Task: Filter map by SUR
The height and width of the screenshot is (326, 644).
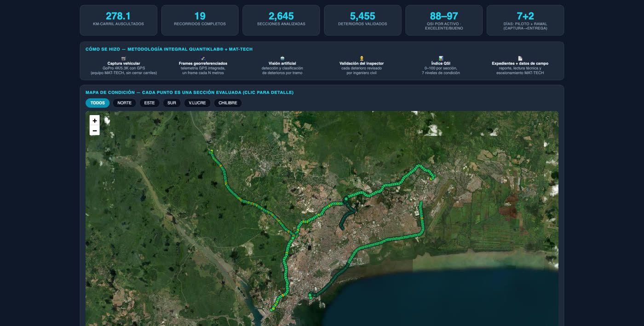Action: [172, 103]
